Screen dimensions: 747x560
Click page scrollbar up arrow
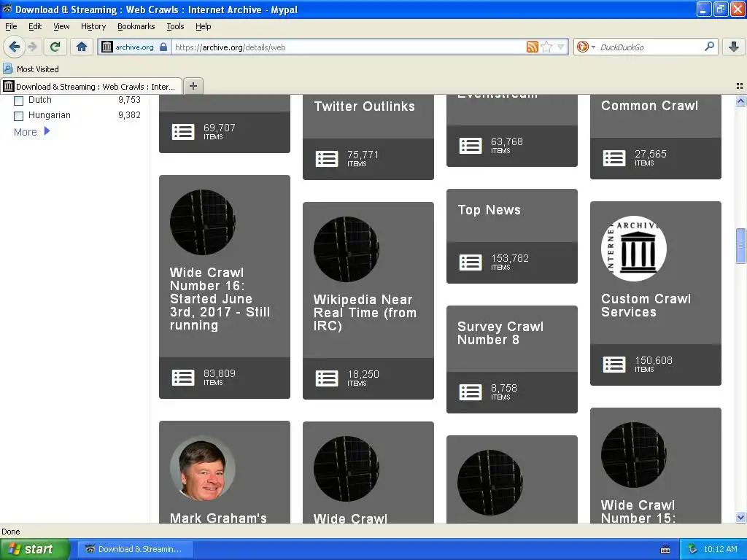point(740,101)
